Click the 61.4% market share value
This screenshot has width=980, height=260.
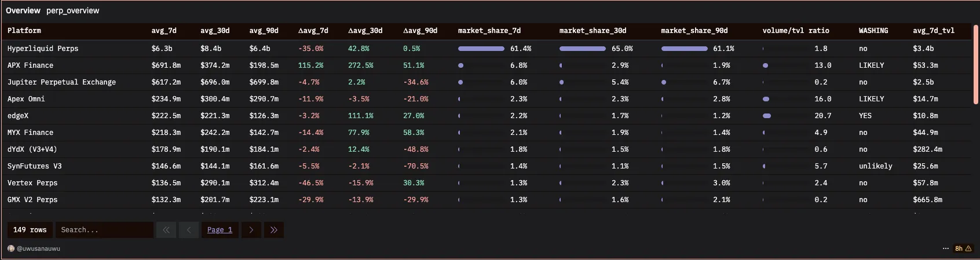coord(521,49)
